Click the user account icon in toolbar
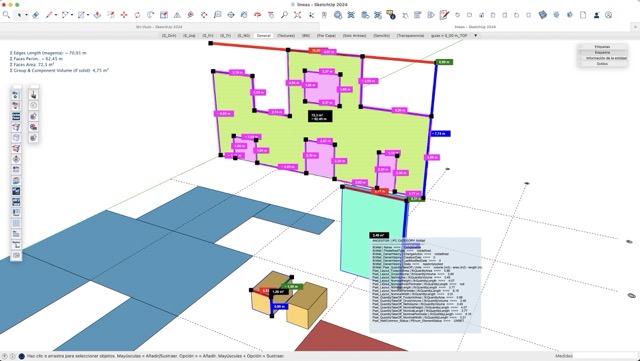The image size is (640, 361). [x=596, y=15]
